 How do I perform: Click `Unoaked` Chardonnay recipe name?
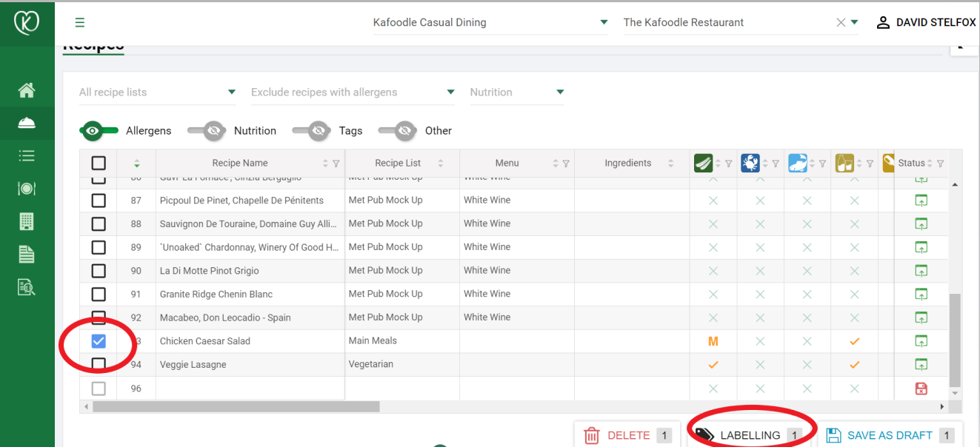pos(250,247)
